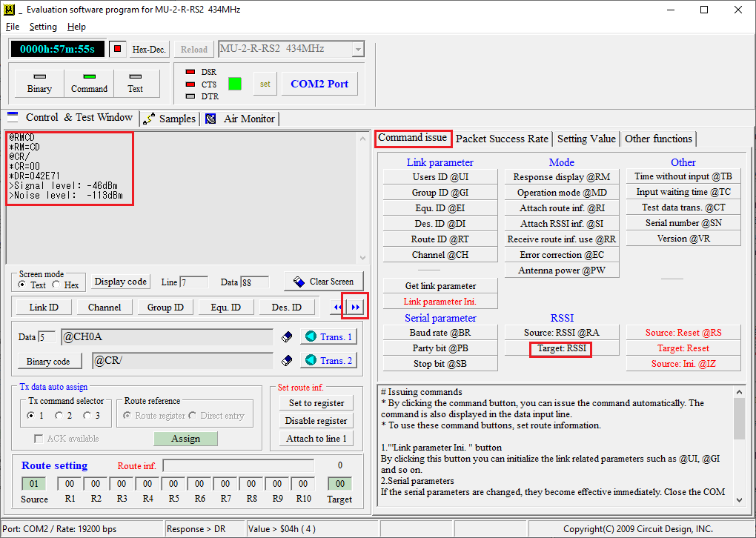Click the help text scrollbar down arrow
This screenshot has height=538, width=756.
tap(740, 500)
